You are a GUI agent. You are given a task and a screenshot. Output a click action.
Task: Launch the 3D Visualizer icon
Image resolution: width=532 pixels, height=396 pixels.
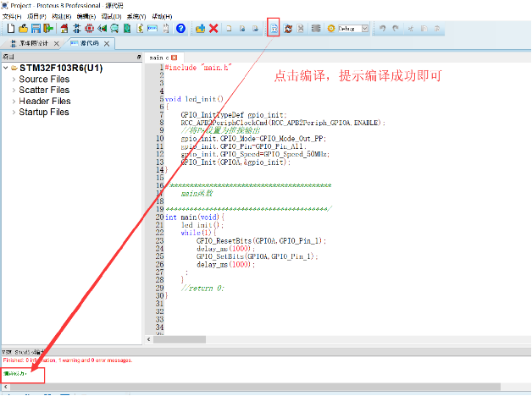pos(102,29)
